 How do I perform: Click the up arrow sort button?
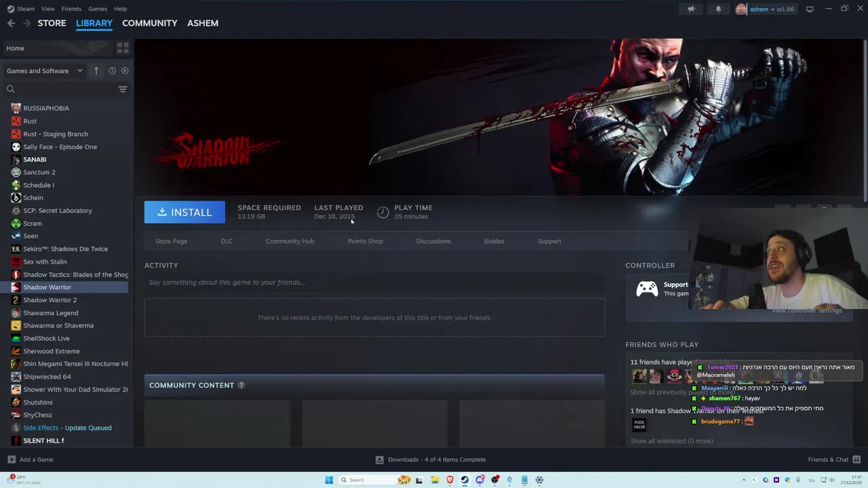pos(96,70)
